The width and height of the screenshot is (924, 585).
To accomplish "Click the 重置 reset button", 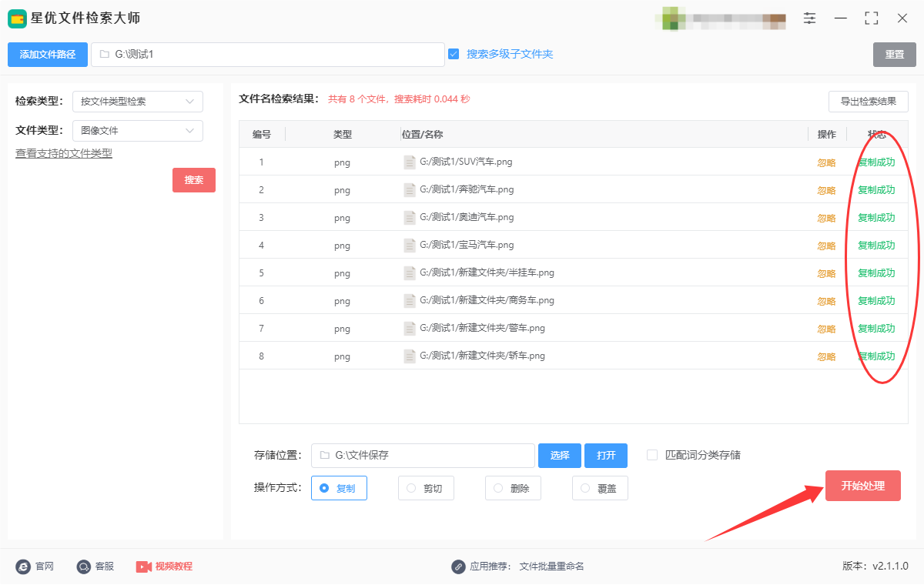I will click(x=895, y=55).
